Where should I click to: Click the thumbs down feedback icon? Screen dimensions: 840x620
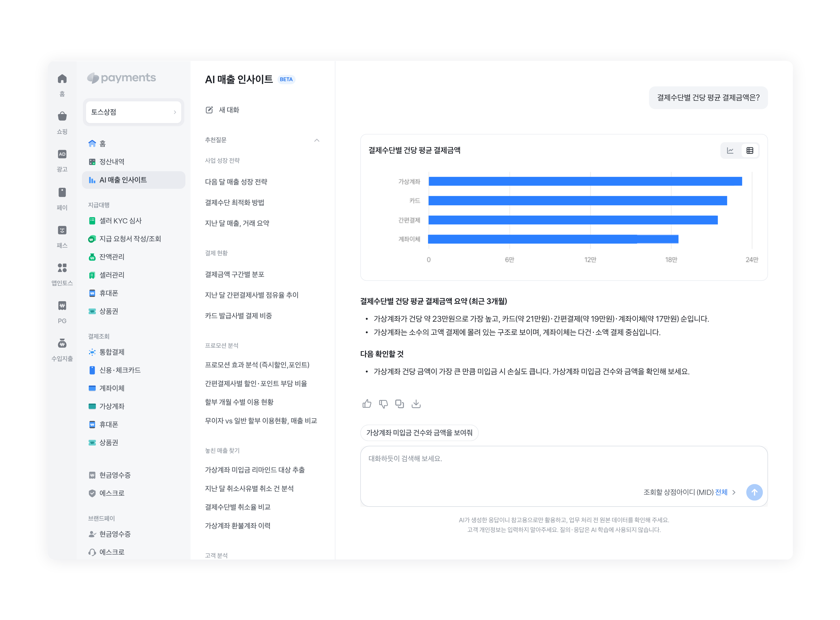point(383,404)
